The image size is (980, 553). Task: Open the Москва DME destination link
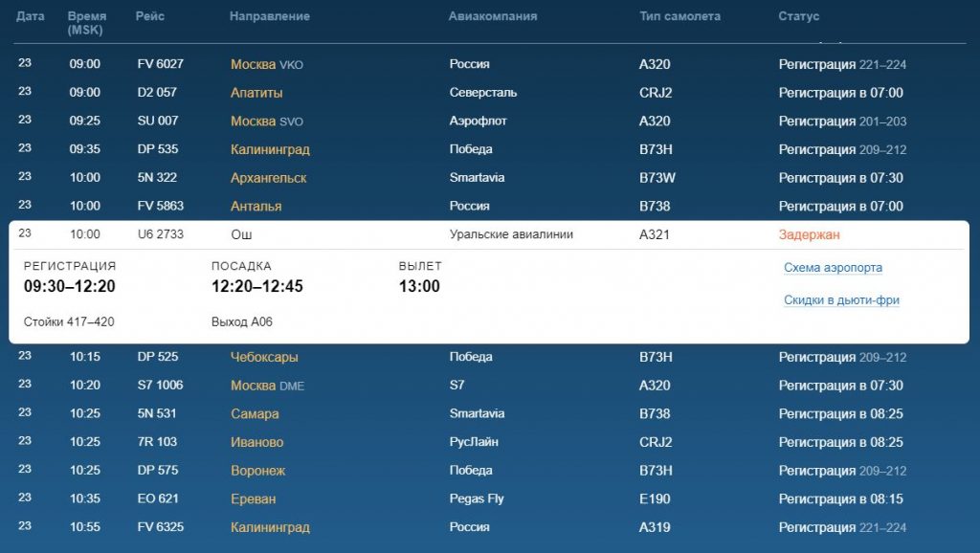267,386
